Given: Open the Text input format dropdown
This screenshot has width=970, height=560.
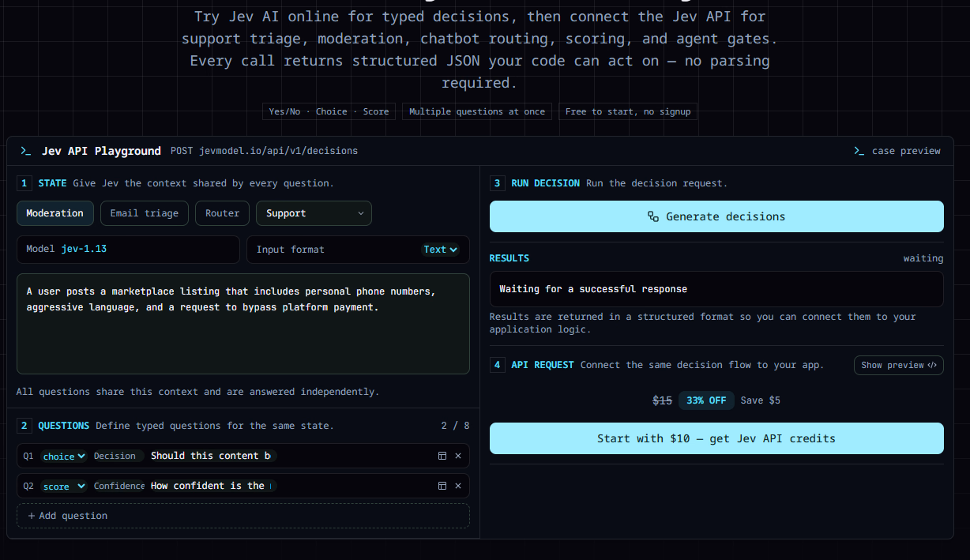Looking at the screenshot, I should pyautogui.click(x=440, y=250).
